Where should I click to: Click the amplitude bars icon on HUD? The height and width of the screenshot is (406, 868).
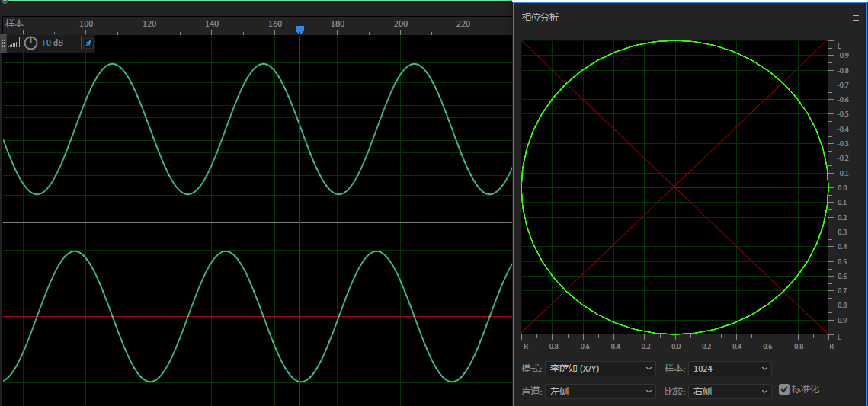14,43
